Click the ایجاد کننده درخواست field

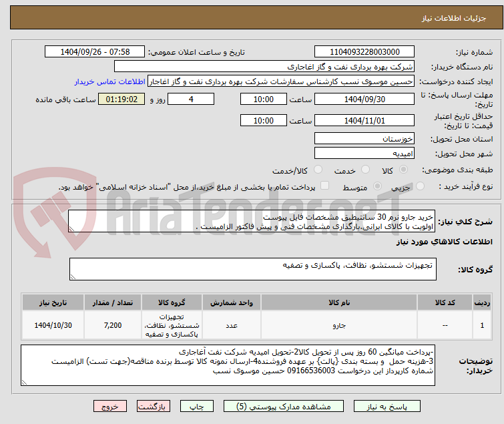coord(281,81)
